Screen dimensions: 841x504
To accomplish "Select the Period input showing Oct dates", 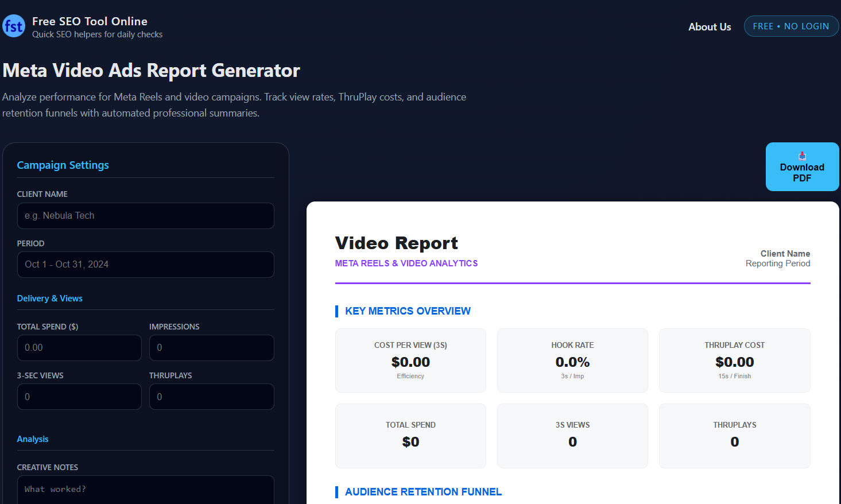I will pos(145,265).
